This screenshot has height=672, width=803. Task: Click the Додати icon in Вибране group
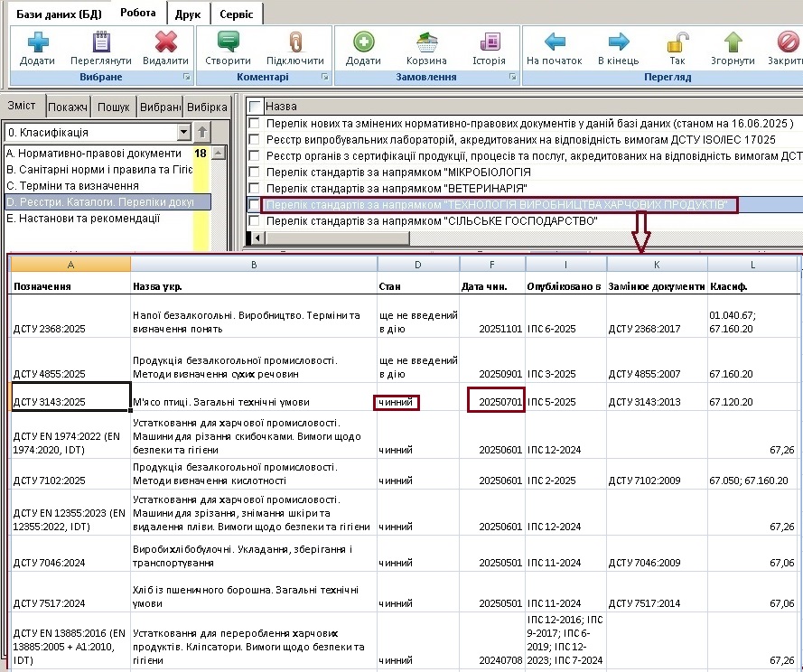pos(37,42)
